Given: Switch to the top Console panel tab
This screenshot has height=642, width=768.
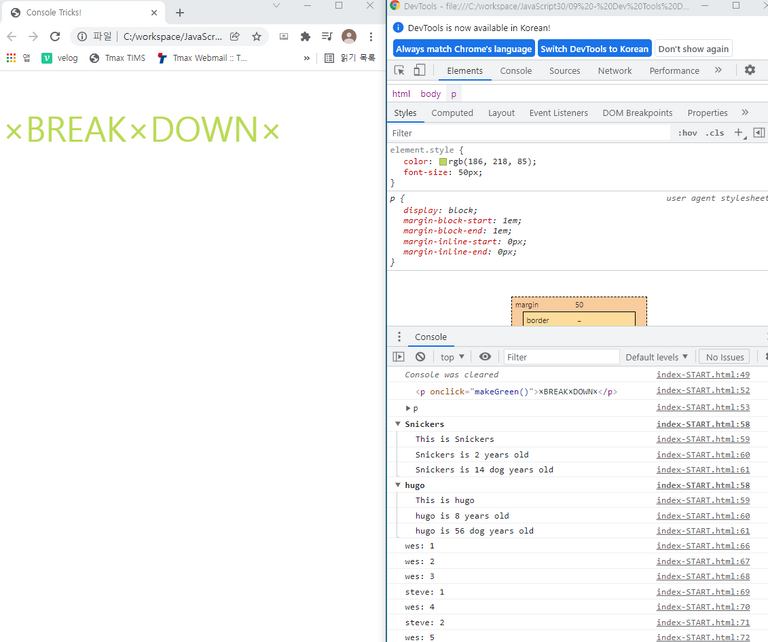Looking at the screenshot, I should (516, 71).
